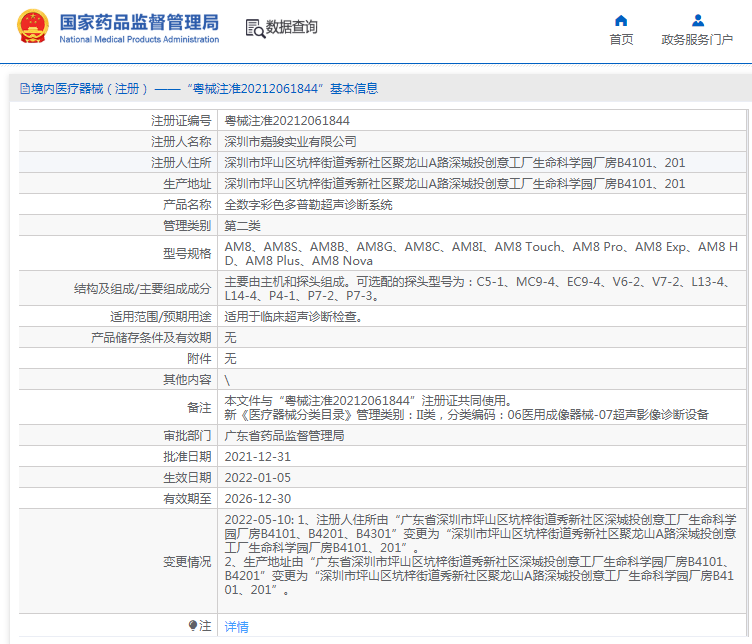Click the document icon beside 境内医疗器械
Viewport: 752px width, 644px height.
pyautogui.click(x=24, y=89)
